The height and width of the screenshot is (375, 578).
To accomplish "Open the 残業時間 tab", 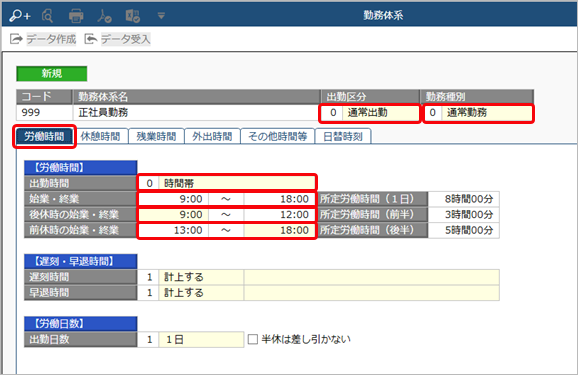I will [x=156, y=136].
